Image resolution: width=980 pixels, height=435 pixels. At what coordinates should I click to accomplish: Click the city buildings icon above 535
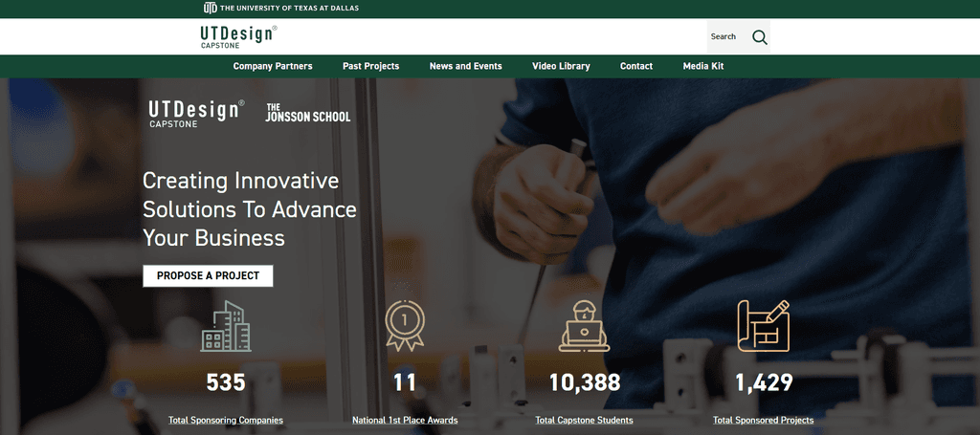click(x=226, y=326)
